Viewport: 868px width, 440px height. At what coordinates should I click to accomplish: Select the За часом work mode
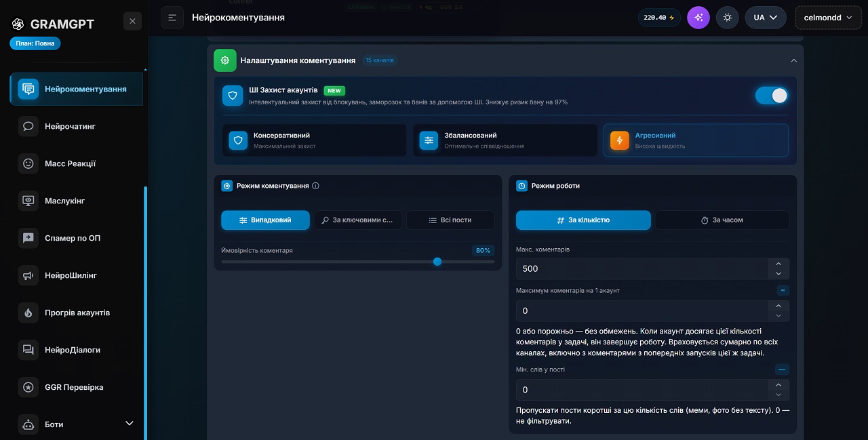point(722,220)
